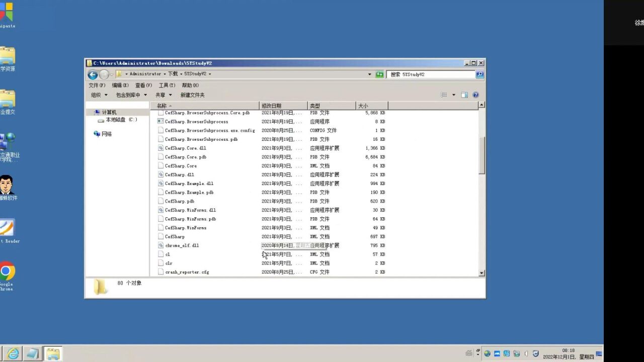644x362 pixels.
Task: Open the help question mark icon
Action: coord(475,95)
